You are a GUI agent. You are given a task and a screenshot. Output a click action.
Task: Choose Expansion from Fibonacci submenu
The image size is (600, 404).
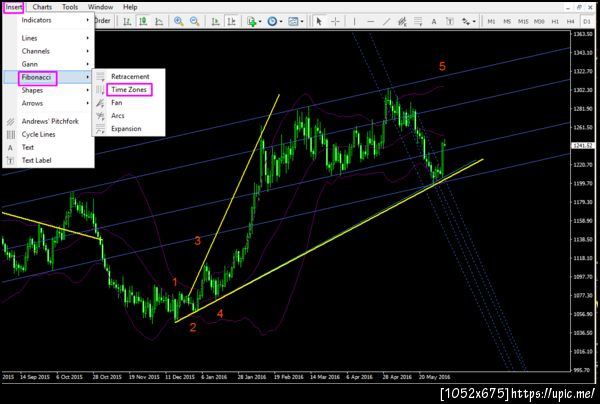click(129, 129)
